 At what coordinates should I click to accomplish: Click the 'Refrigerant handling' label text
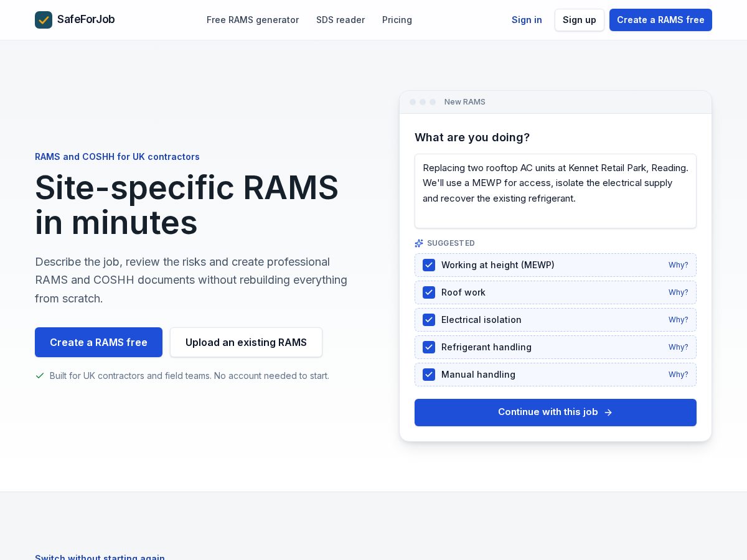[x=486, y=347]
